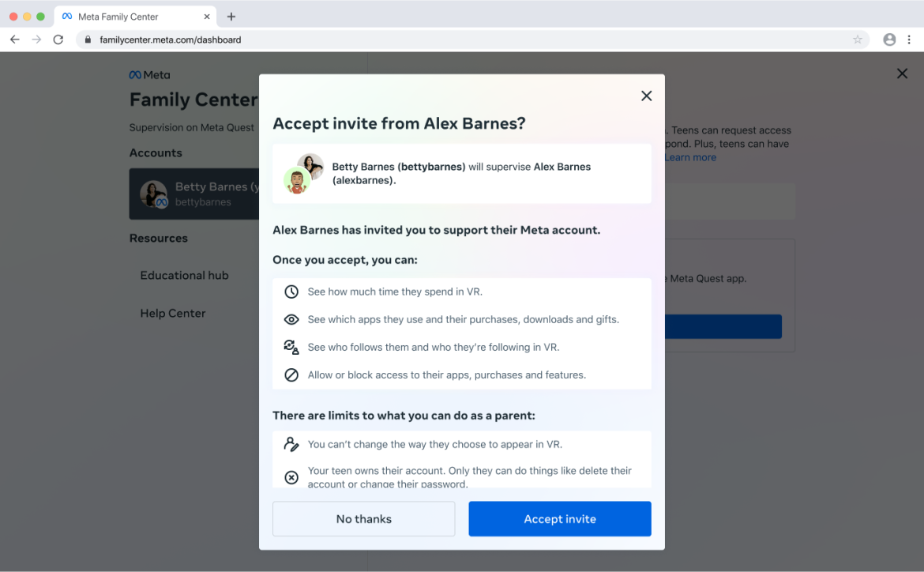Click the bookmark star in the address bar
This screenshot has width=924, height=572.
tap(858, 39)
